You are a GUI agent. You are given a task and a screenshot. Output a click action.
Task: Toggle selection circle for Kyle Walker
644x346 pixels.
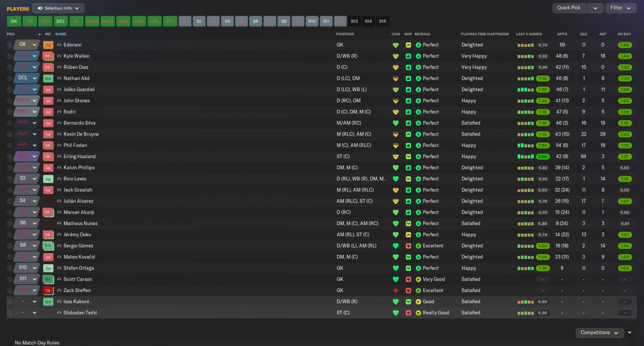pyautogui.click(x=10, y=56)
